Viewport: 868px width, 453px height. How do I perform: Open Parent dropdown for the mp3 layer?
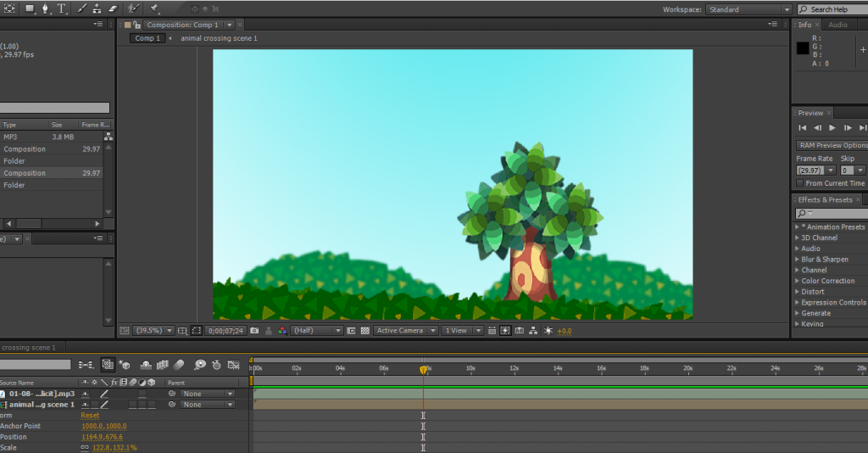pyautogui.click(x=208, y=394)
